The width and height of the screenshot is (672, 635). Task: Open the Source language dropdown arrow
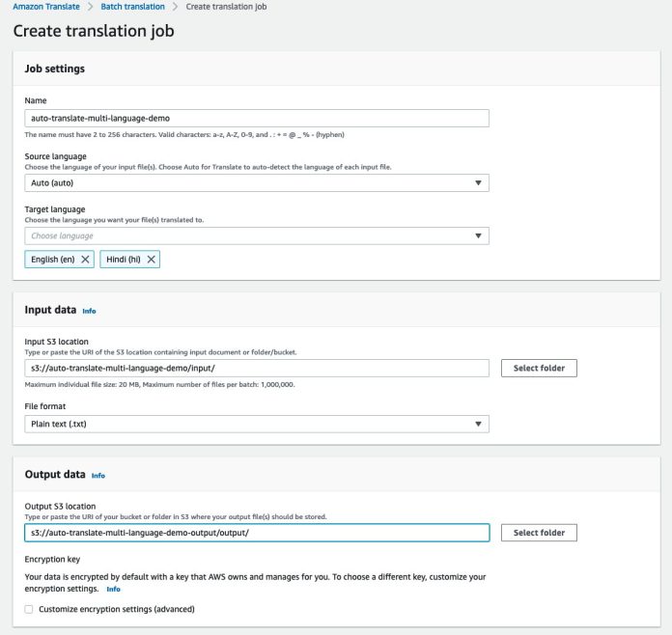coord(478,183)
